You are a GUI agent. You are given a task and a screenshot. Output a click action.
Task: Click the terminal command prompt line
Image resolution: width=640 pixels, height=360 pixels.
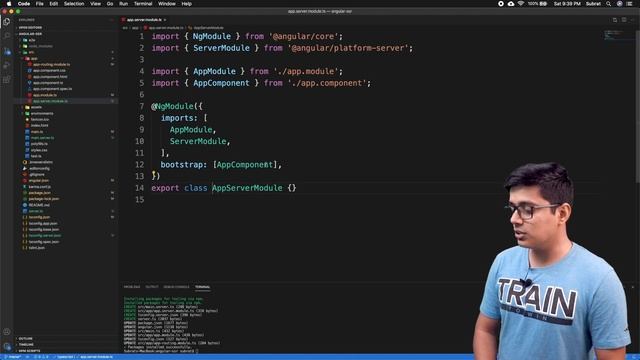click(160, 351)
